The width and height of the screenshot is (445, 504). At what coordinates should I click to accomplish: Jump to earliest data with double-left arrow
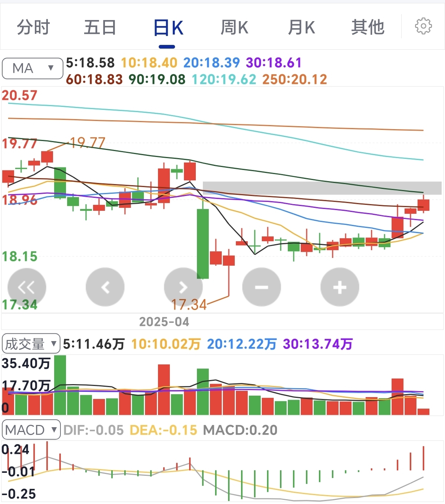tap(27, 287)
